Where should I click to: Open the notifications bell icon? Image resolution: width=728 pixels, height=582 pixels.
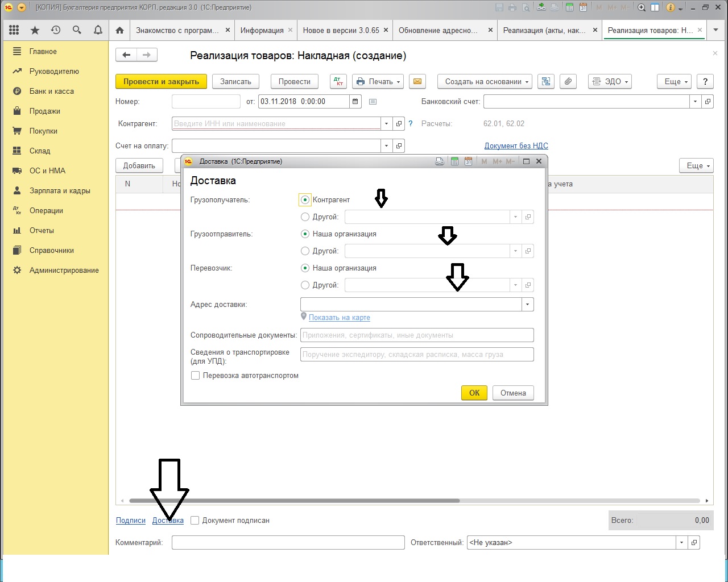pyautogui.click(x=98, y=30)
